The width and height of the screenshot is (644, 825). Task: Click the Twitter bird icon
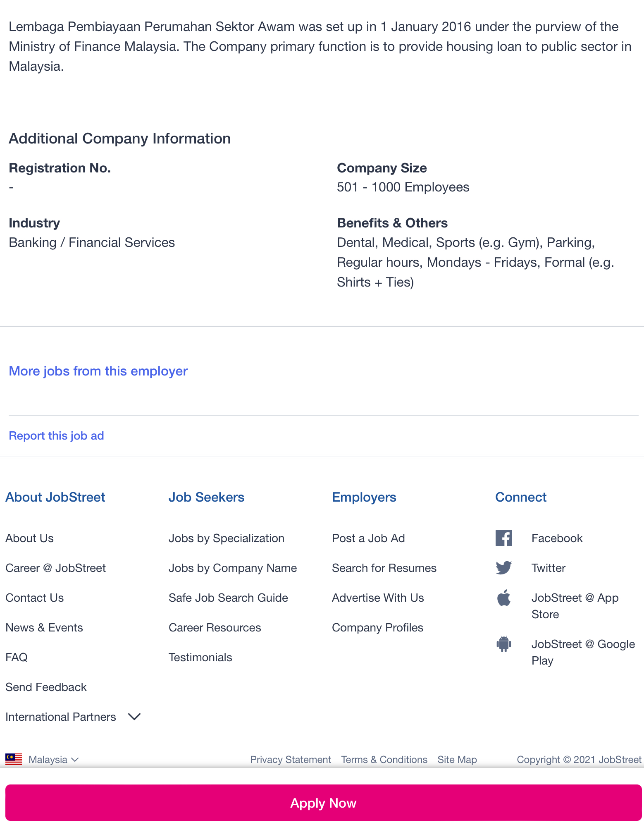503,568
